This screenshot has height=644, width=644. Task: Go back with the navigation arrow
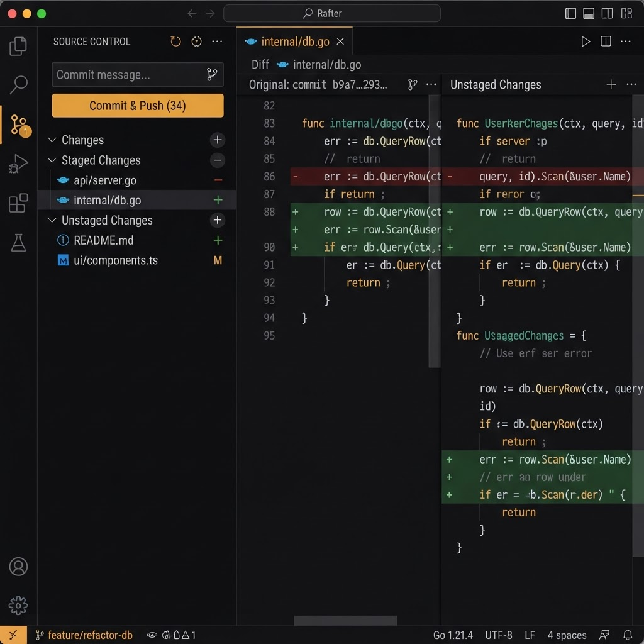192,14
